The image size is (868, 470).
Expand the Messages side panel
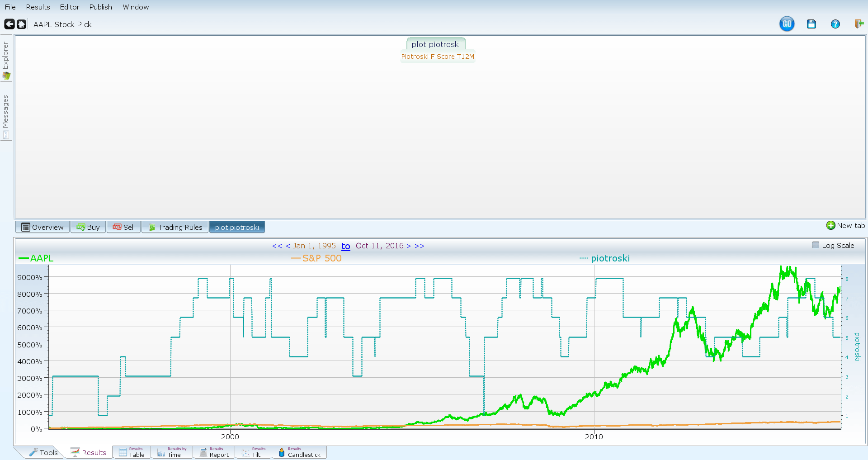(6, 115)
